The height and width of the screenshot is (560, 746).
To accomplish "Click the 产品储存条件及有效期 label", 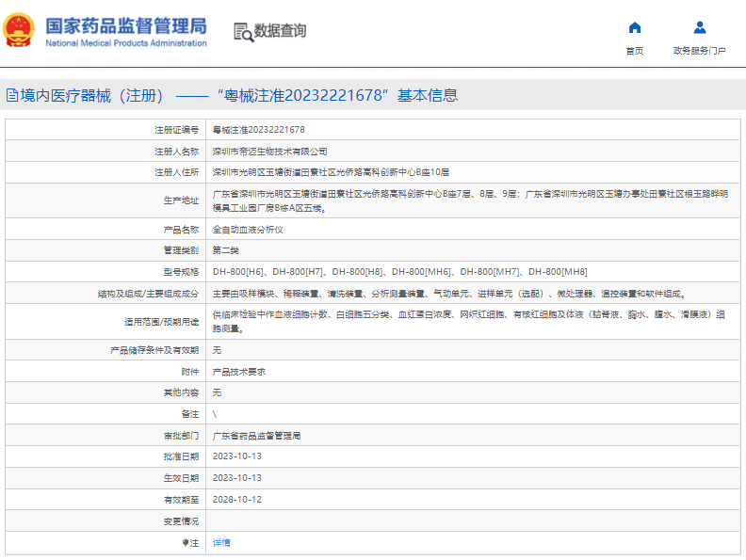I will (154, 350).
